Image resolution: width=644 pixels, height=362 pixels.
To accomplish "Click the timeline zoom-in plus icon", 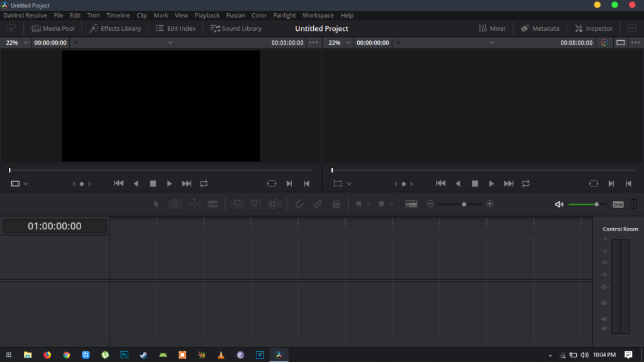I will point(490,204).
